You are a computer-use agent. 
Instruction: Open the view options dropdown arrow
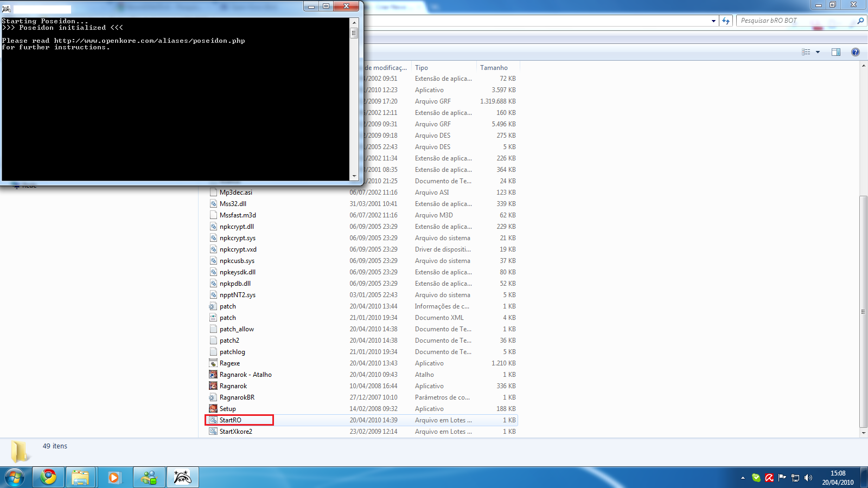pos(818,52)
